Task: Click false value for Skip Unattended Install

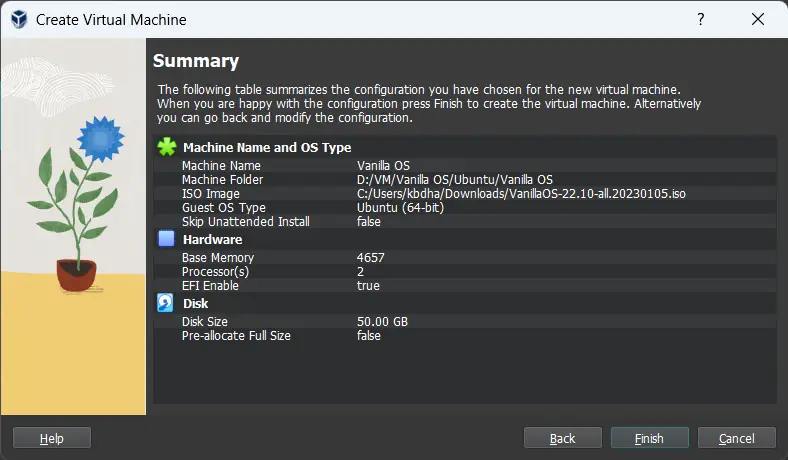Action: click(368, 222)
